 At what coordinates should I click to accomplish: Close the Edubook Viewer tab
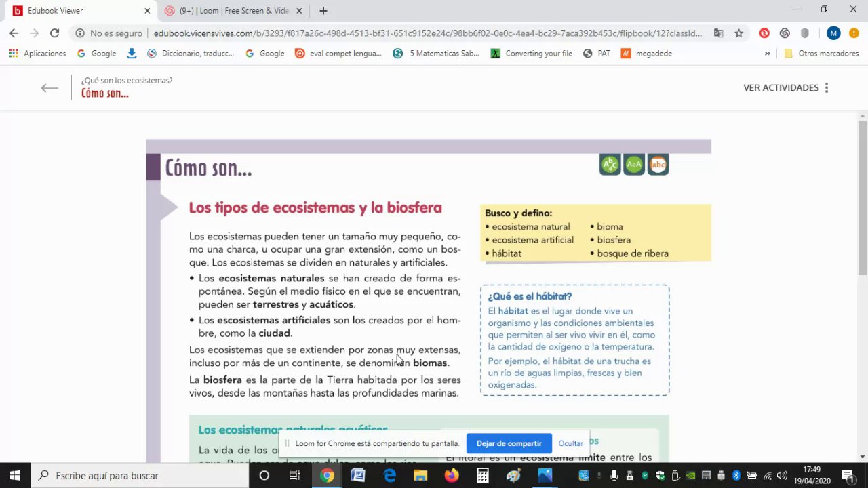click(148, 11)
